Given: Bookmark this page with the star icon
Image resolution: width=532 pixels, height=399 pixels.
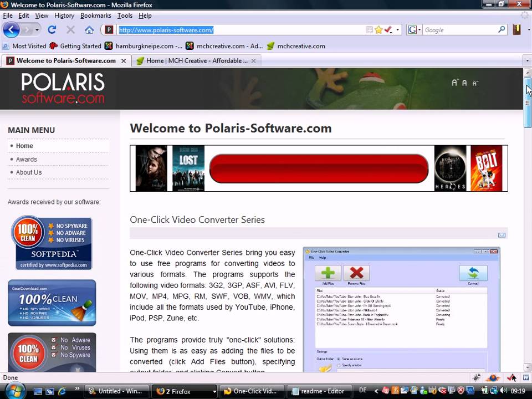Looking at the screenshot, I should (378, 30).
